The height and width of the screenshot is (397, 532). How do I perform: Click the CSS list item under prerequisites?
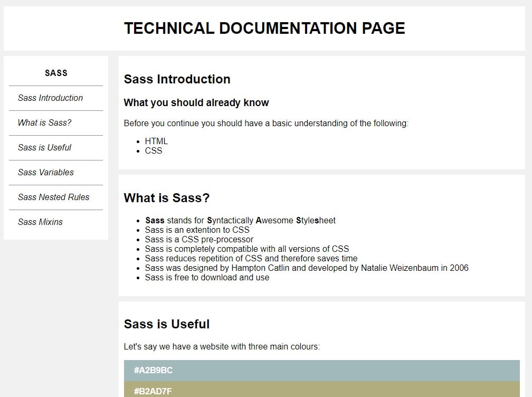pos(154,150)
